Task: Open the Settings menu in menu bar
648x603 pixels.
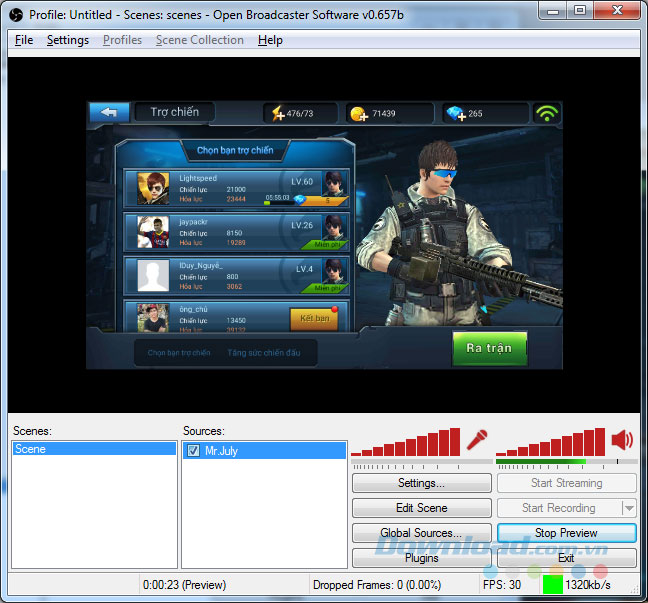Action: (68, 40)
